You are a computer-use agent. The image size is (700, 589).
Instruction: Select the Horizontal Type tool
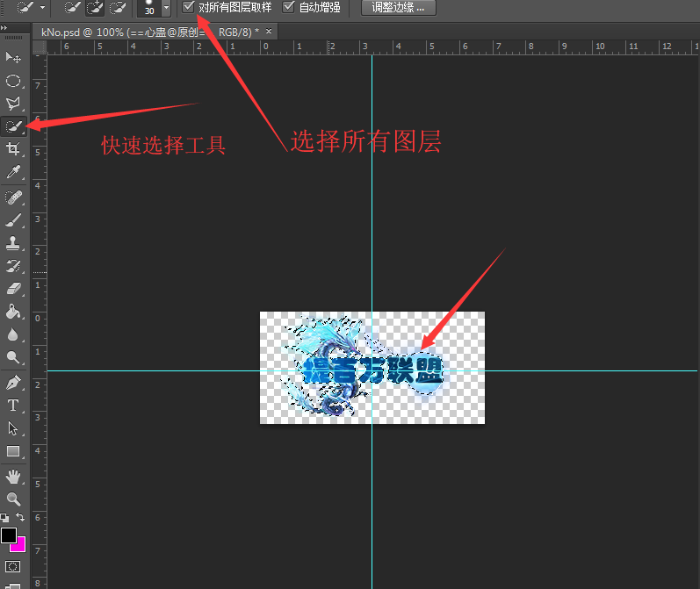(x=13, y=406)
